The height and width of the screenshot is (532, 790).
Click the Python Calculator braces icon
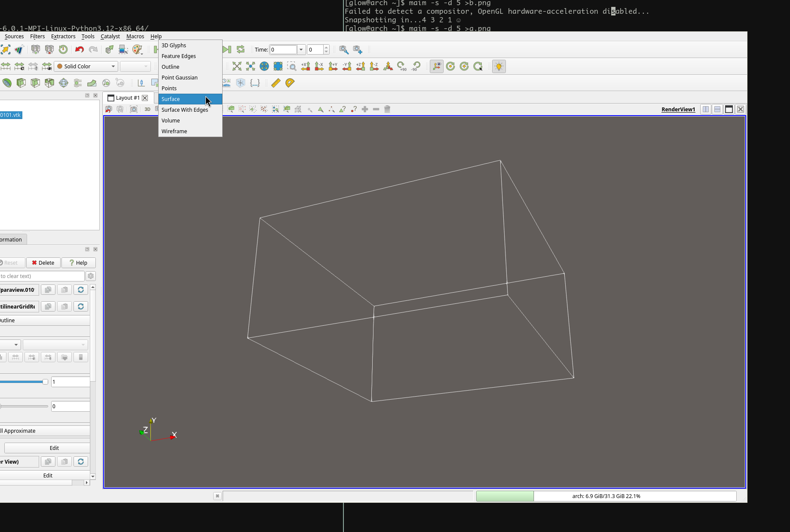[255, 83]
